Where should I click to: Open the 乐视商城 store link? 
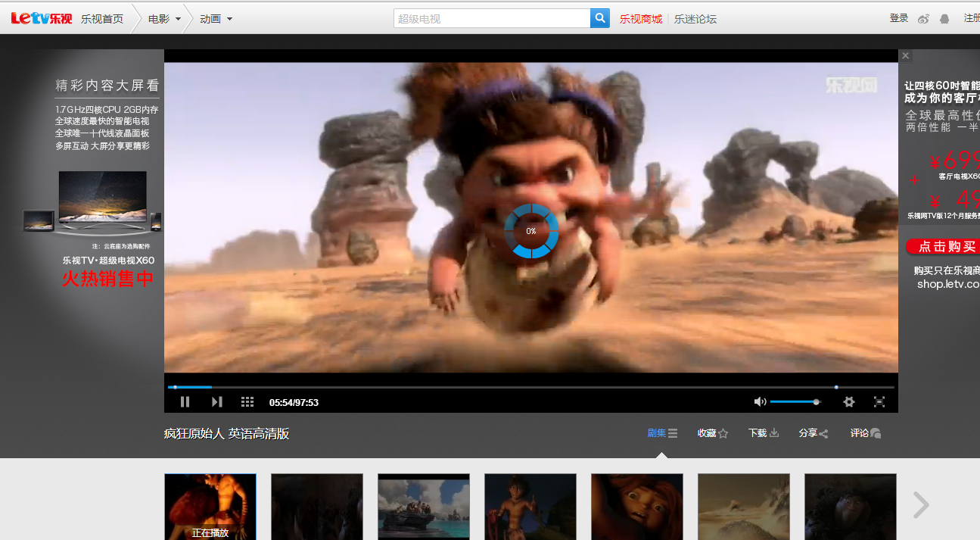pos(641,19)
